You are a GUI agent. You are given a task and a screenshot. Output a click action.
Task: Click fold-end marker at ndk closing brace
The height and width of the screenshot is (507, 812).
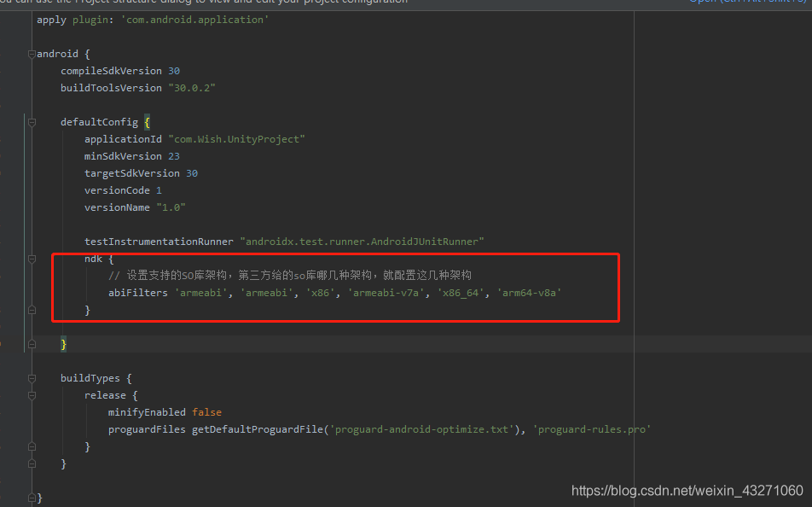[x=32, y=310]
